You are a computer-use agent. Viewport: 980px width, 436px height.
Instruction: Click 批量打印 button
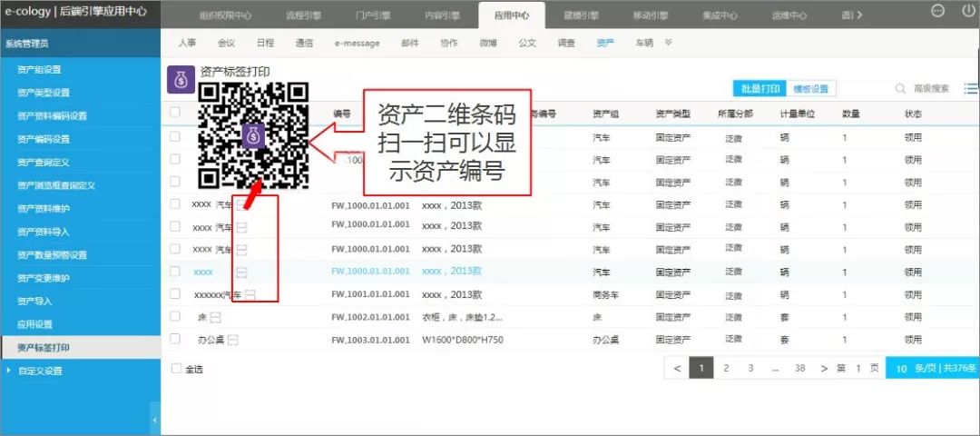click(x=759, y=89)
